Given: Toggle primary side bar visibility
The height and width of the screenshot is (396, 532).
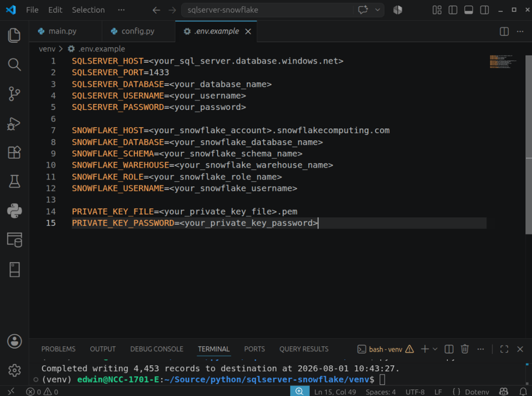Looking at the screenshot, I should pyautogui.click(x=453, y=10).
